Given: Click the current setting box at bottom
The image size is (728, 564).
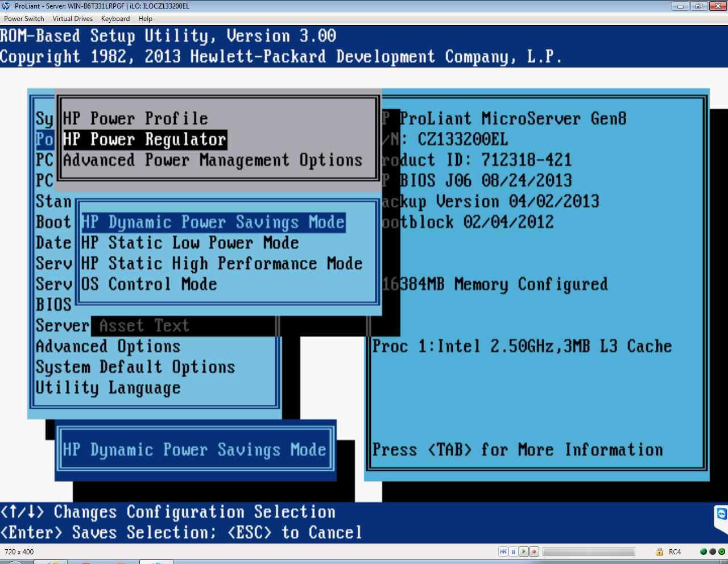Looking at the screenshot, I should 195,450.
